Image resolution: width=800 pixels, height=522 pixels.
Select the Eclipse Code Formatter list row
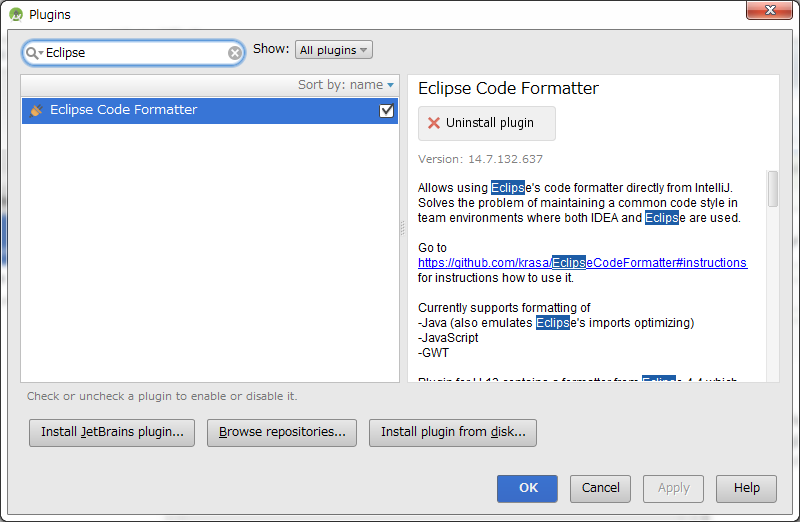point(210,110)
